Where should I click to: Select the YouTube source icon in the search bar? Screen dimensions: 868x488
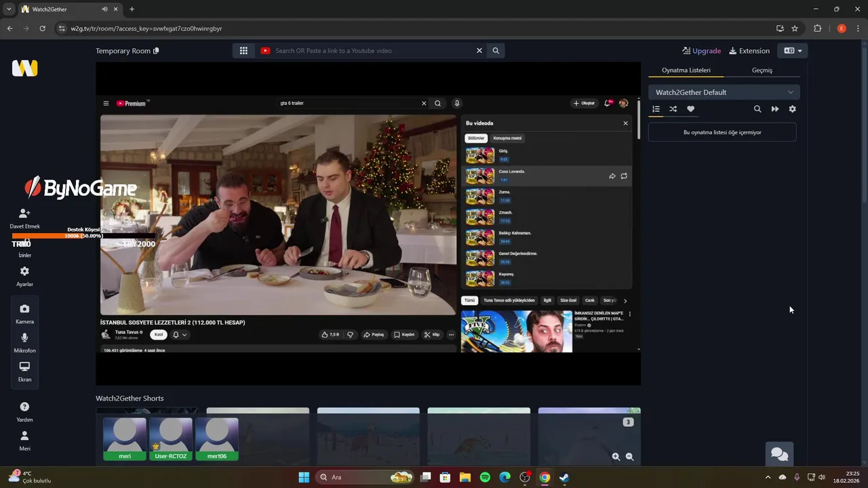tap(265, 51)
